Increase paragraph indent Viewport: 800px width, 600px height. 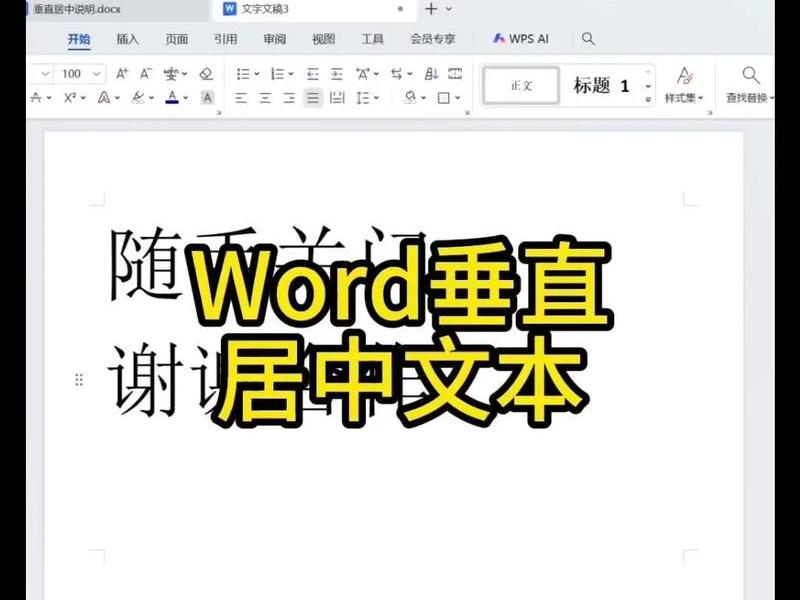337,74
